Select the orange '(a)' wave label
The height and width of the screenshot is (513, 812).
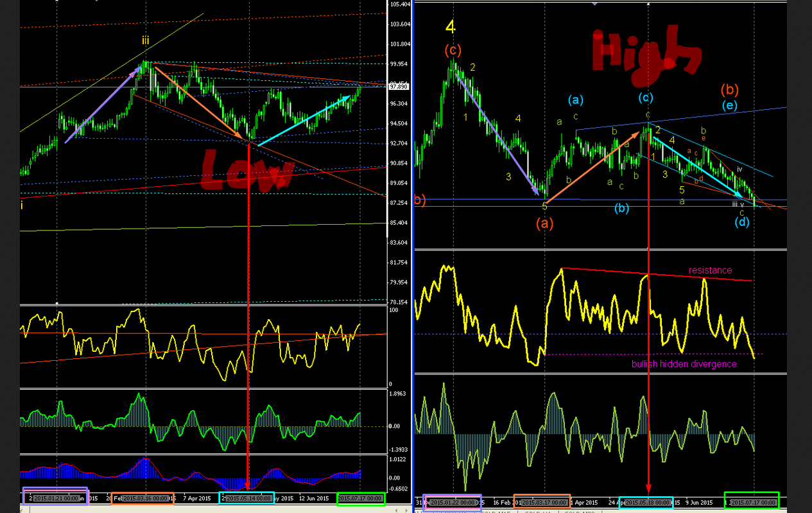click(x=545, y=223)
